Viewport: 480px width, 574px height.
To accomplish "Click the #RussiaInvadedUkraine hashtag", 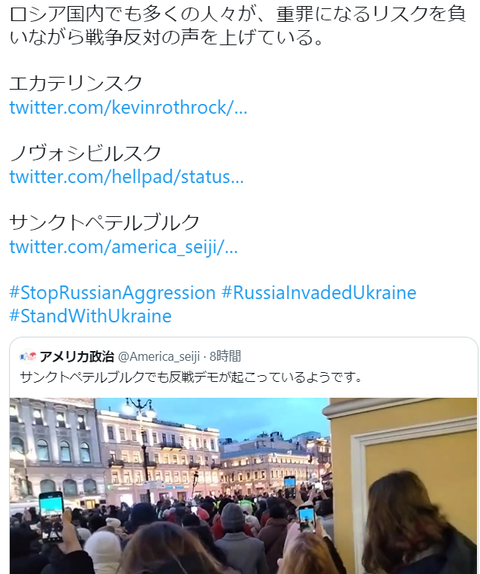I will [319, 293].
